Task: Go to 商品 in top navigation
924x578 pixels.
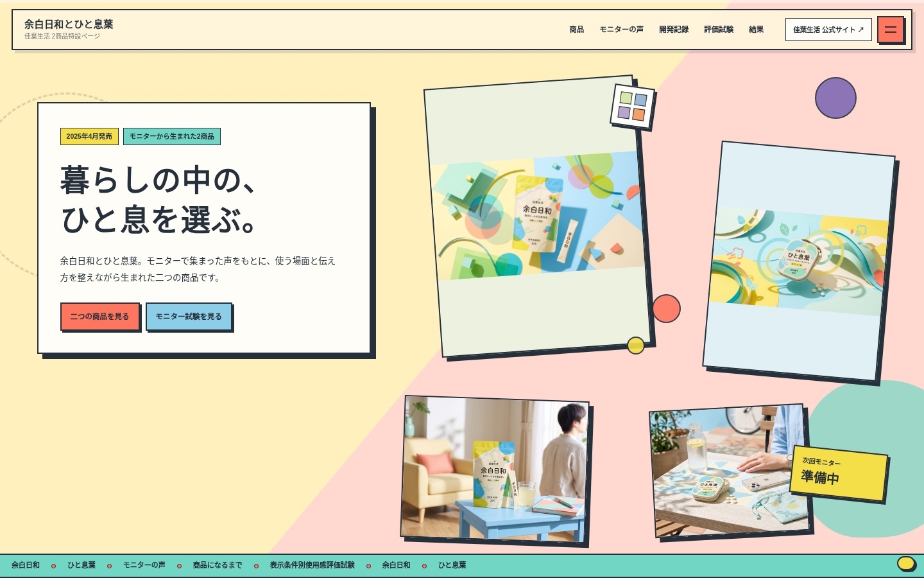Action: tap(576, 30)
